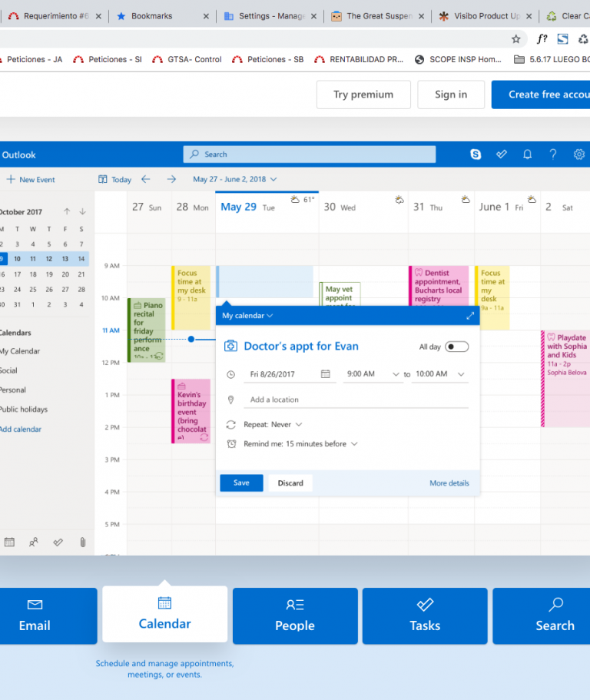This screenshot has width=590, height=700.
Task: Open notifications bell in Outlook header
Action: point(527,154)
